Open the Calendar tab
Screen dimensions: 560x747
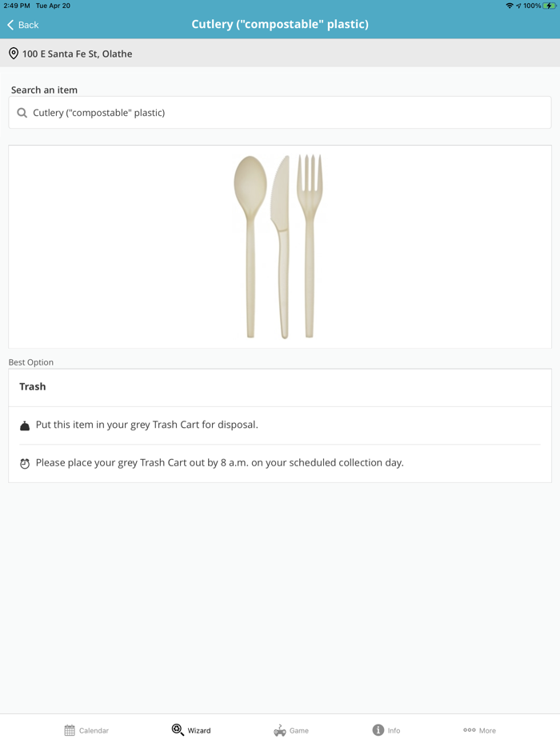[86, 730]
